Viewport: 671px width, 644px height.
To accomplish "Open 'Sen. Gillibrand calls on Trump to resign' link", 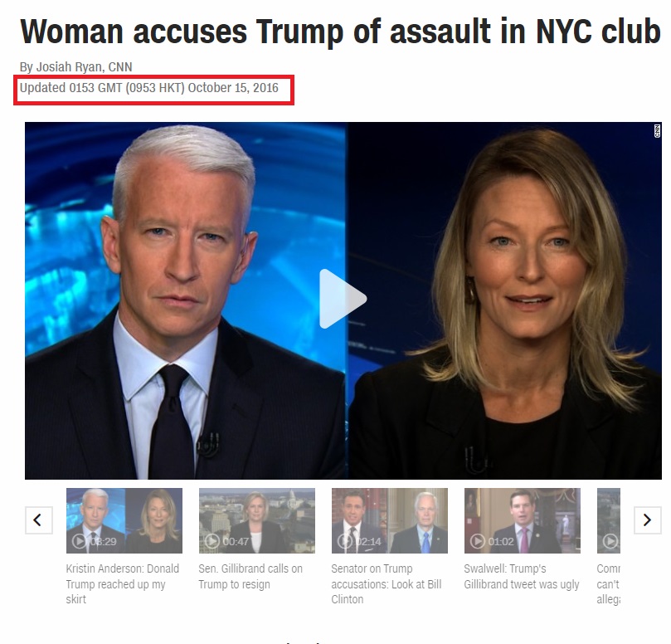I will coord(250,576).
